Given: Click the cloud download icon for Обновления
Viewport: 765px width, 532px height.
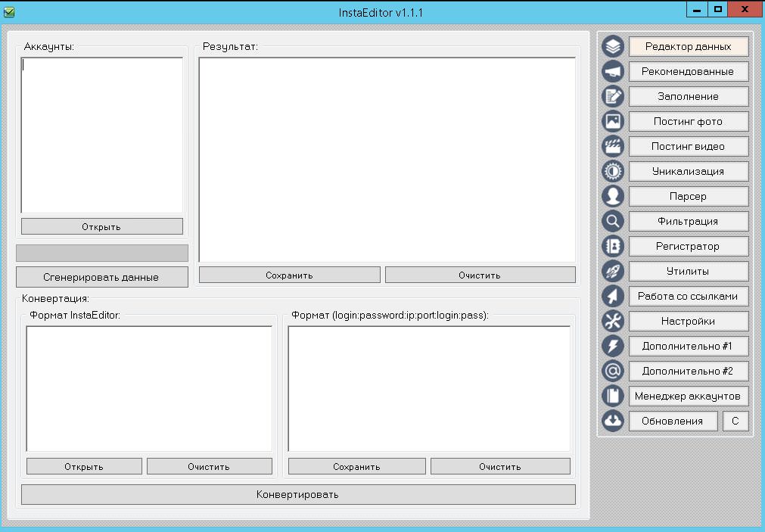Looking at the screenshot, I should coord(613,421).
